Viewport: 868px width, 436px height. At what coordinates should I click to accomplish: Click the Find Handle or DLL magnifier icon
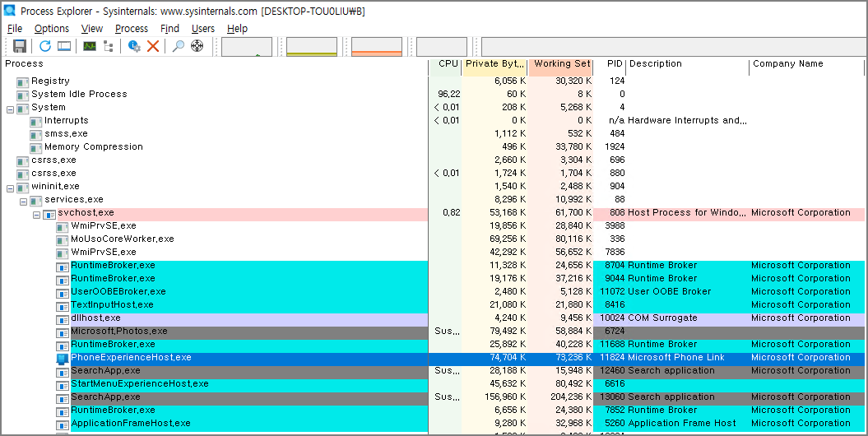point(178,46)
